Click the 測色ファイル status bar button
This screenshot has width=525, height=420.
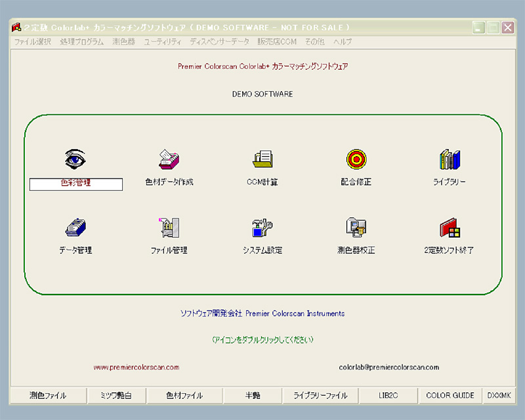[48, 396]
